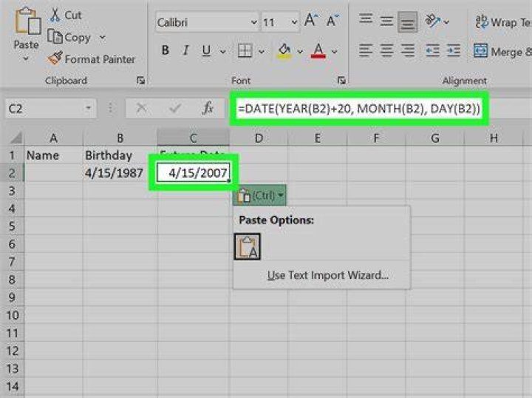Select Use Text Import Wizard option

pos(328,275)
